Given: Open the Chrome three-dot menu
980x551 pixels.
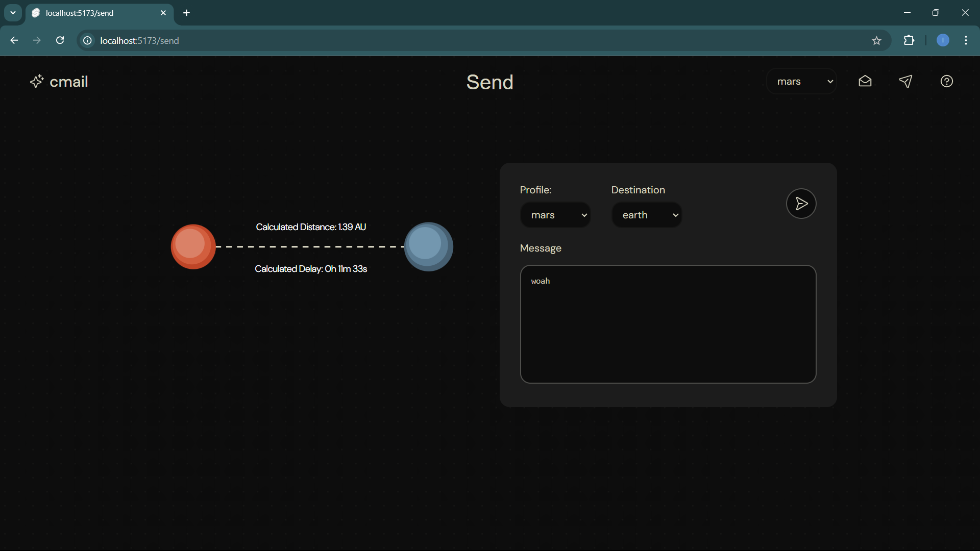Looking at the screenshot, I should (966, 40).
